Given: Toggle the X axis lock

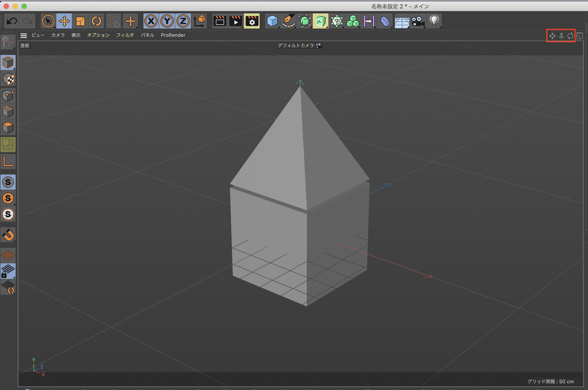Looking at the screenshot, I should [151, 21].
